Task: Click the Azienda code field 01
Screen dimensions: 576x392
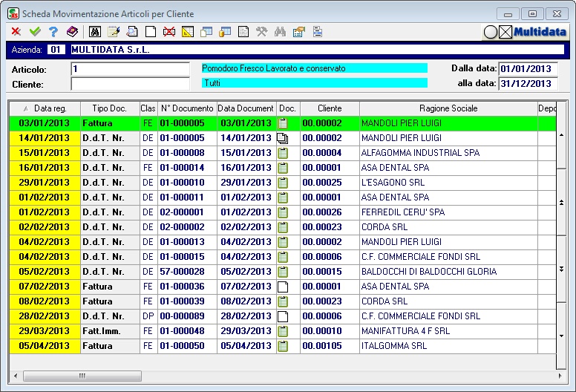Action: pos(56,50)
